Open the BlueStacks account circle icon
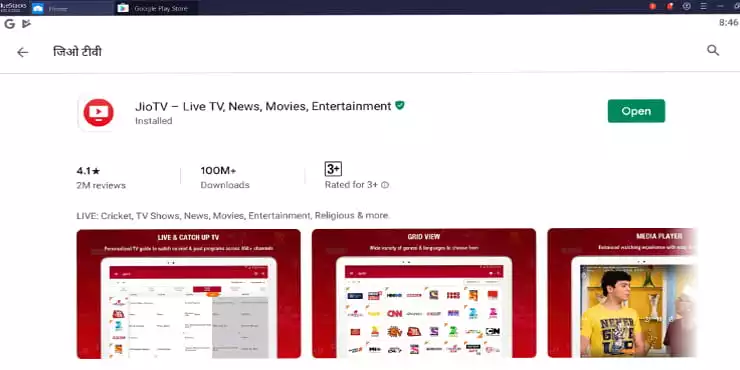Screen dimensions: 740x370 tap(687, 6)
